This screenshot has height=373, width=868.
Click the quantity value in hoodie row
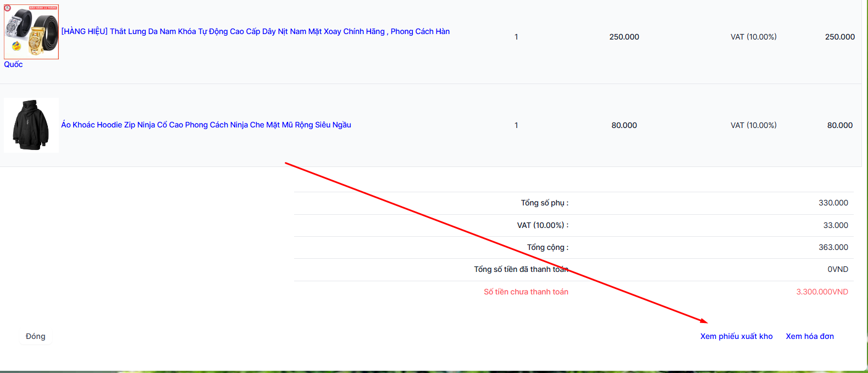click(x=516, y=125)
